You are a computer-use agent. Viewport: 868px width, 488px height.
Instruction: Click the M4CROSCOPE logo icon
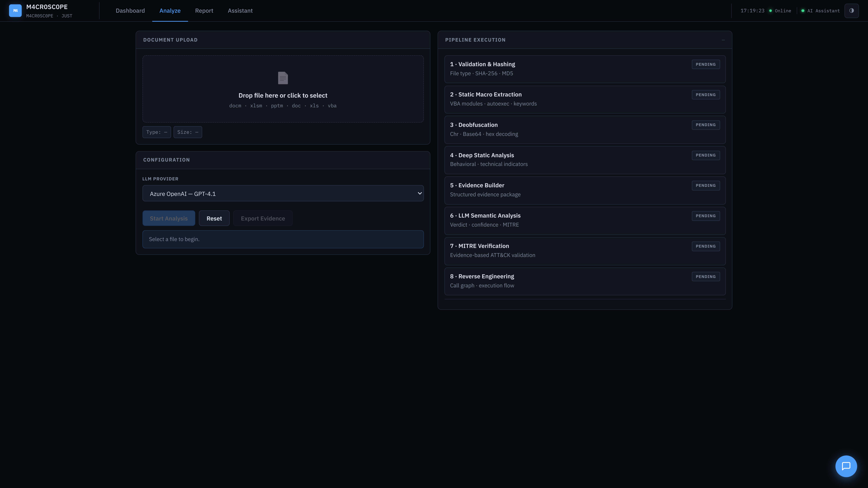(15, 10)
